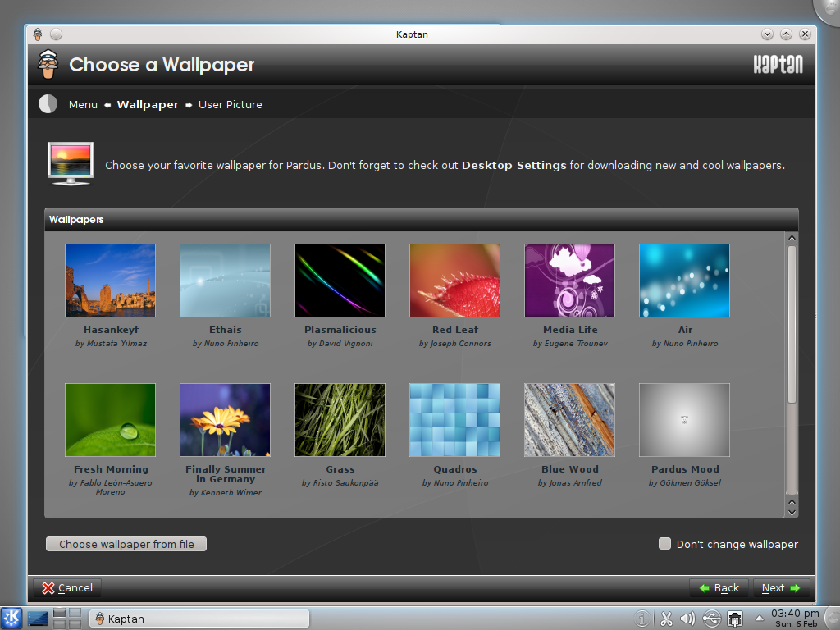The height and width of the screenshot is (630, 840).
Task: Click the progress pie indicator icon
Action: click(48, 104)
